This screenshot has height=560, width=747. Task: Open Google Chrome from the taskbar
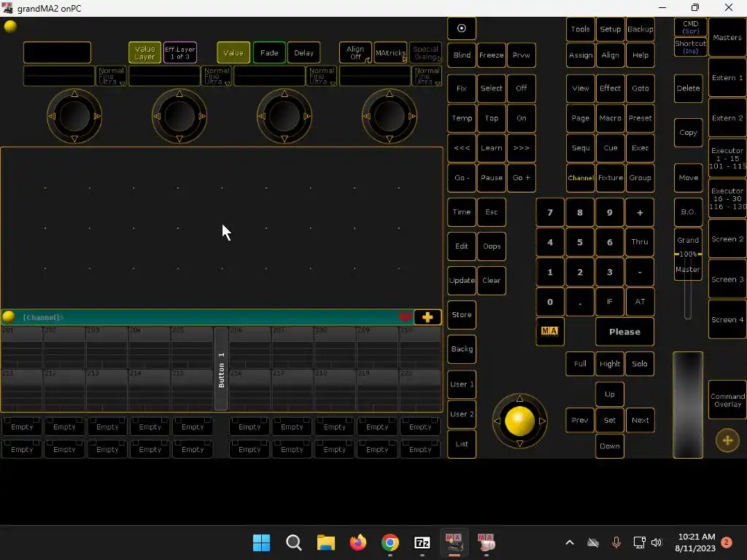coord(390,542)
